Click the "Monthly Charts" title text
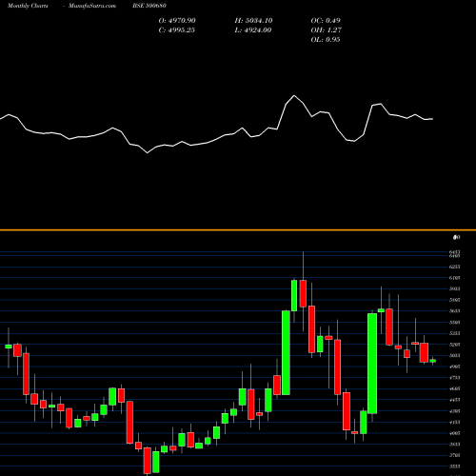The height and width of the screenshot is (476, 476). (x=28, y=6)
